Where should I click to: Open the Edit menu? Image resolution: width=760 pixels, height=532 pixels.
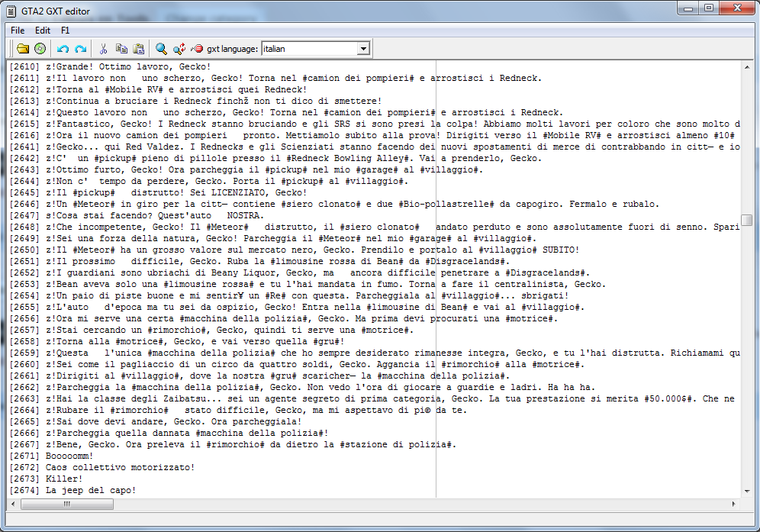43,30
